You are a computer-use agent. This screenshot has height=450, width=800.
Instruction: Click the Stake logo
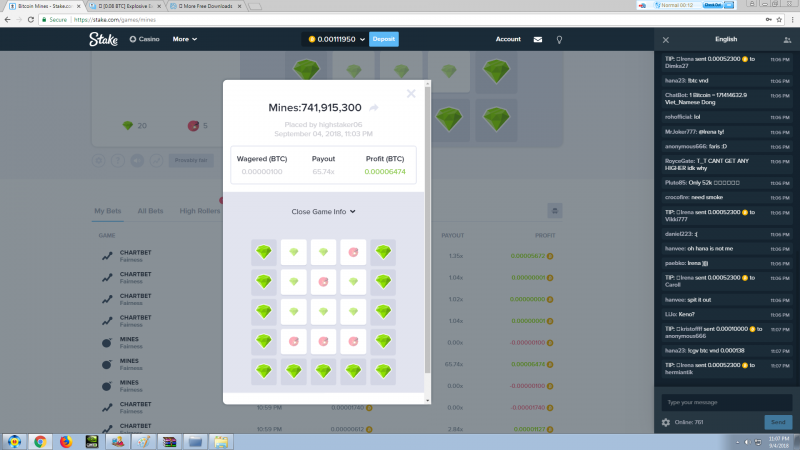click(x=103, y=39)
